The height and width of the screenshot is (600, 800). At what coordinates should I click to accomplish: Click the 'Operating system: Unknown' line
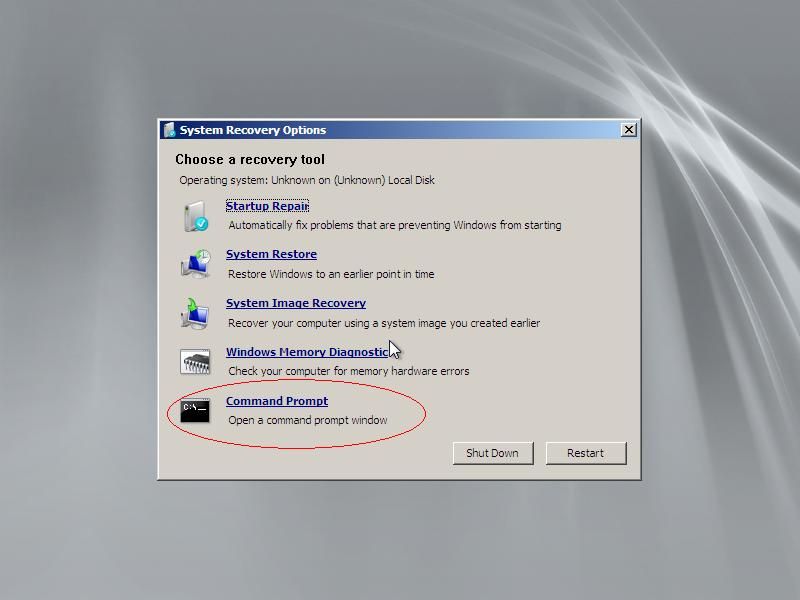coord(307,180)
